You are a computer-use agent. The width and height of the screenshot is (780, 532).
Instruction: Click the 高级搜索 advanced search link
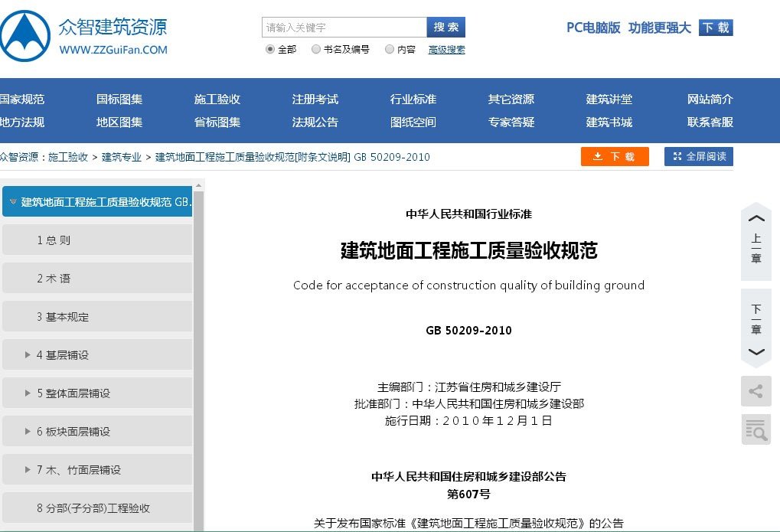click(446, 50)
